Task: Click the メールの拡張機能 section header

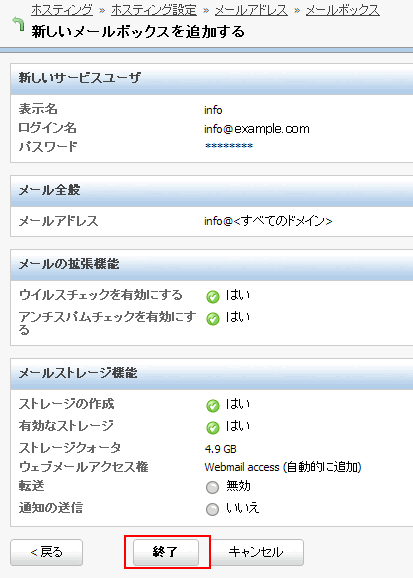Action: [212, 265]
